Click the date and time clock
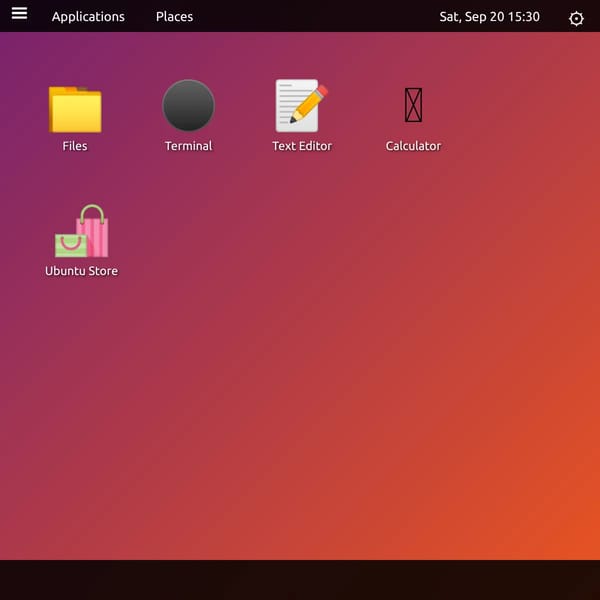 pos(489,17)
